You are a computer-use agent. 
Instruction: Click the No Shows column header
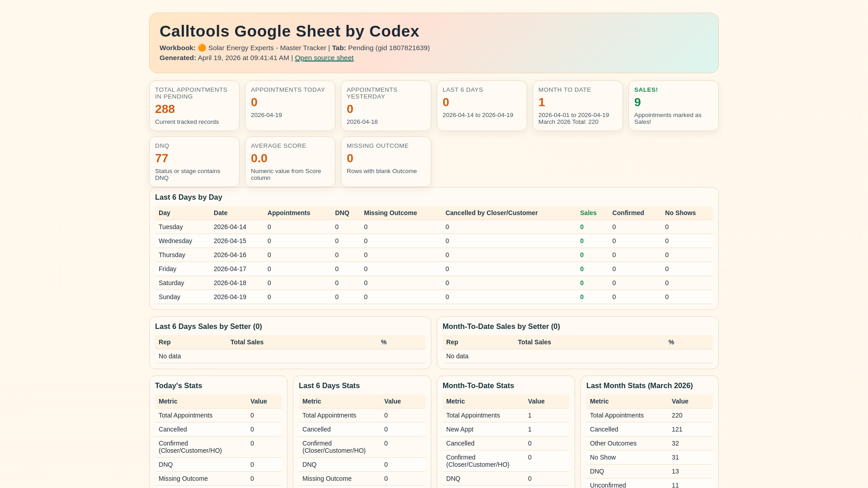(x=680, y=213)
